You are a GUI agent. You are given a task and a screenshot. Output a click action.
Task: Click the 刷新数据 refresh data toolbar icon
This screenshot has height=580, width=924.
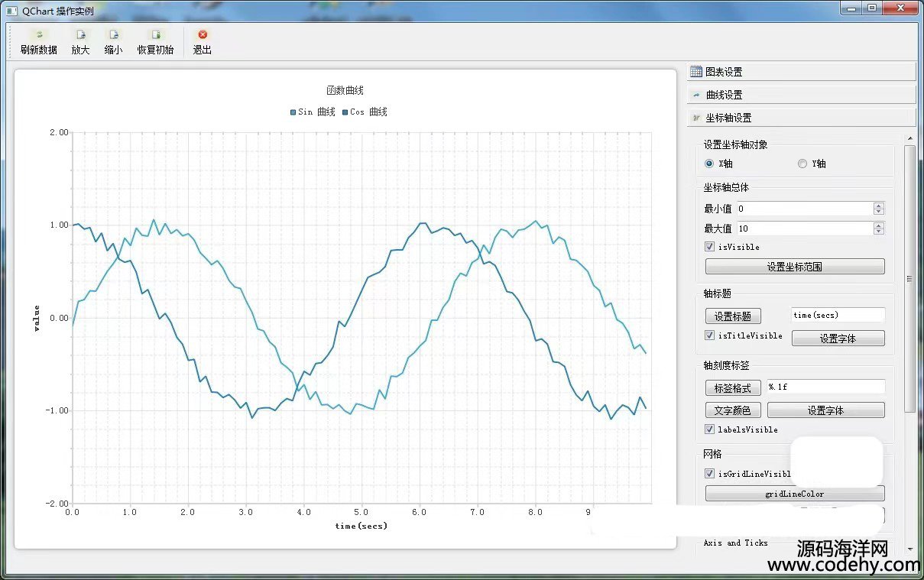tap(39, 34)
